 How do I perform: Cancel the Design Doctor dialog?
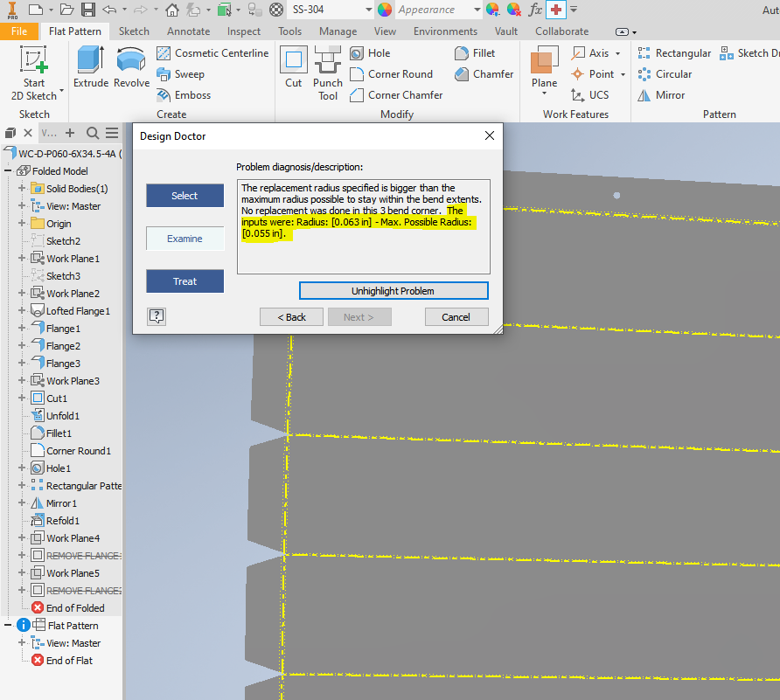pos(456,316)
